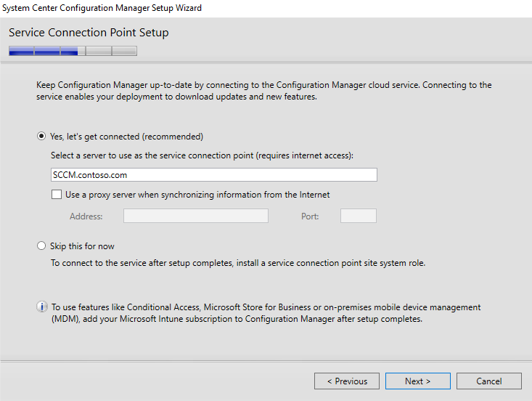This screenshot has height=401, width=532.
Task: Click the wizard progress bar
Action: [x=73, y=51]
